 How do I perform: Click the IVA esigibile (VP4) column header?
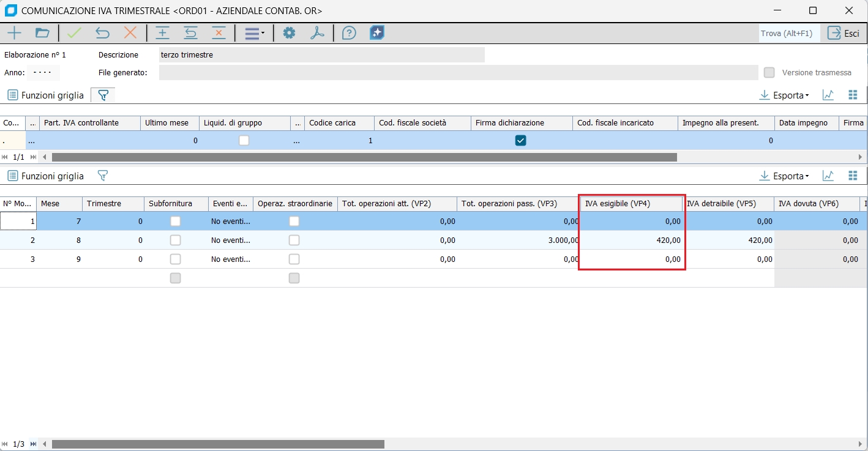click(x=630, y=204)
